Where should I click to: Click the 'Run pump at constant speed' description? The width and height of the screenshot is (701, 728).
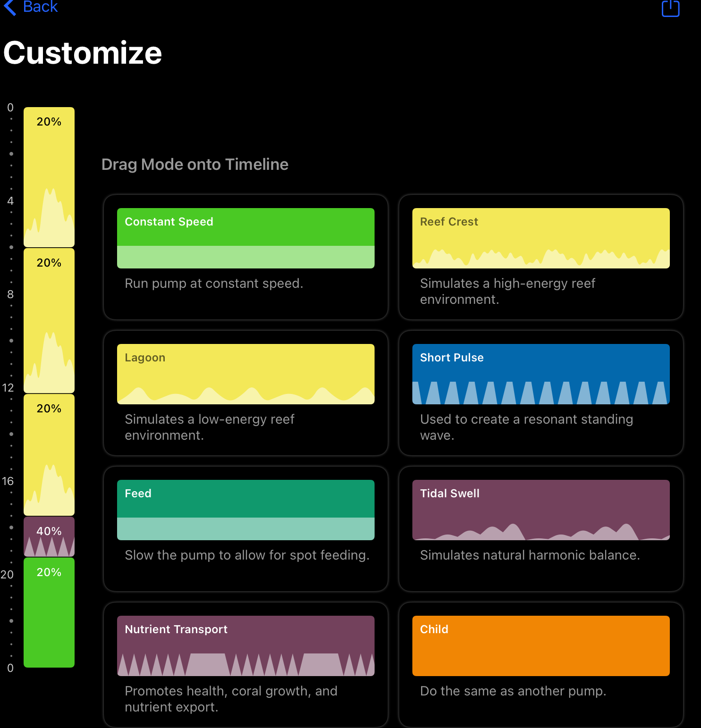pos(214,283)
